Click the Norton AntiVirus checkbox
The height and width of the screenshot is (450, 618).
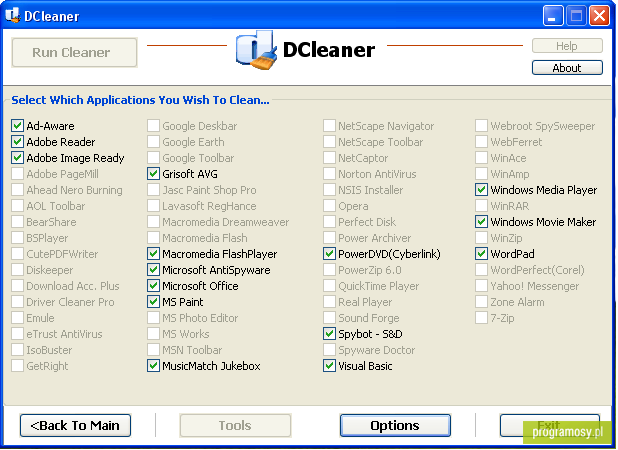pyautogui.click(x=329, y=174)
